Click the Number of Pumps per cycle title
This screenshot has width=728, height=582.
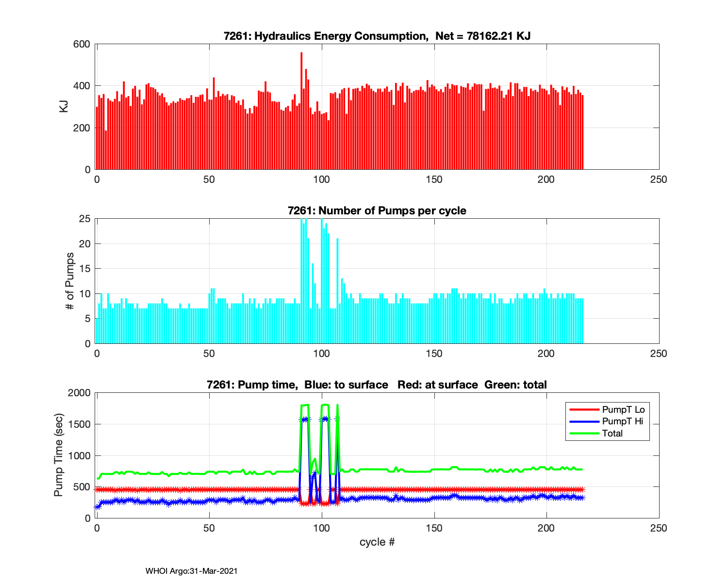click(377, 210)
